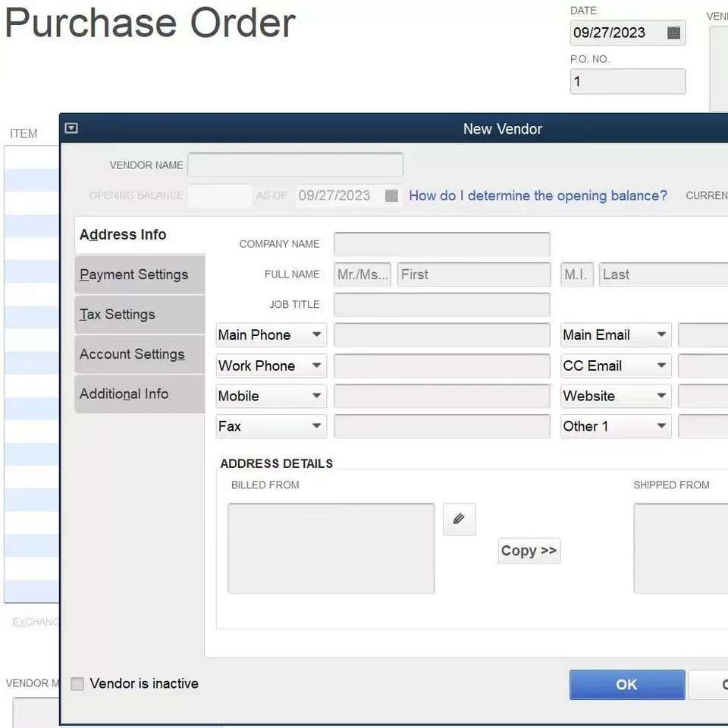Open the Tax Settings tab
The image size is (728, 728).
pyautogui.click(x=118, y=314)
